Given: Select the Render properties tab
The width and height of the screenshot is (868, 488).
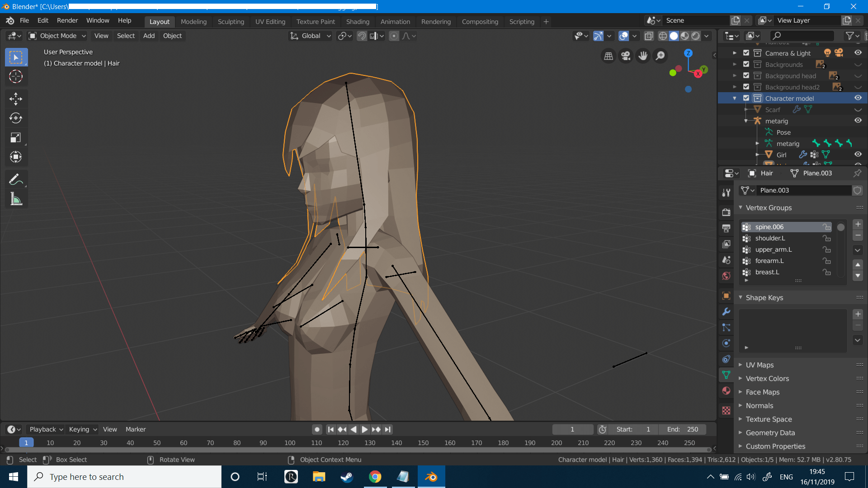Looking at the screenshot, I should (726, 212).
